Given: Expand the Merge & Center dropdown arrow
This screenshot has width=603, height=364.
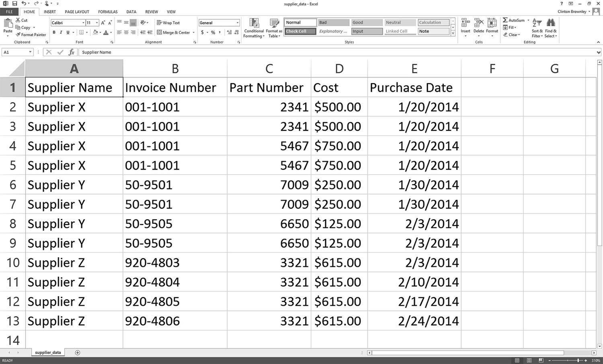Looking at the screenshot, I should 194,33.
